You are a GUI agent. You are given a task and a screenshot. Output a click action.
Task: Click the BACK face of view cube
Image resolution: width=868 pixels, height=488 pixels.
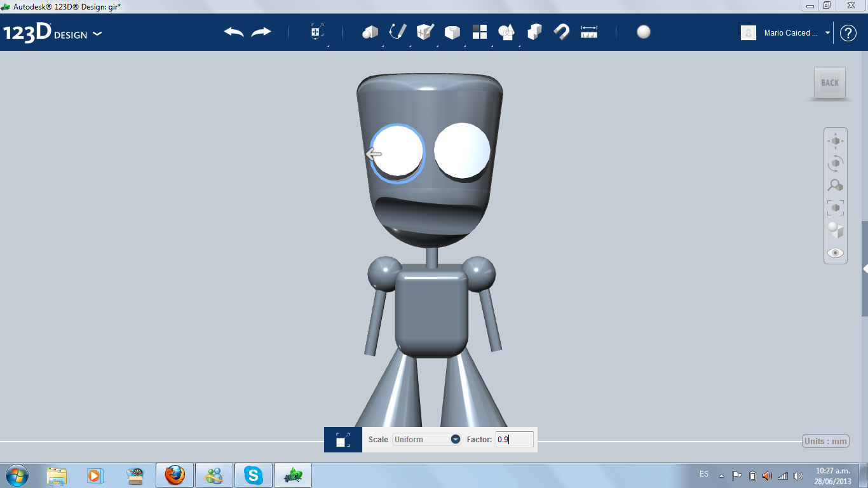pos(830,83)
